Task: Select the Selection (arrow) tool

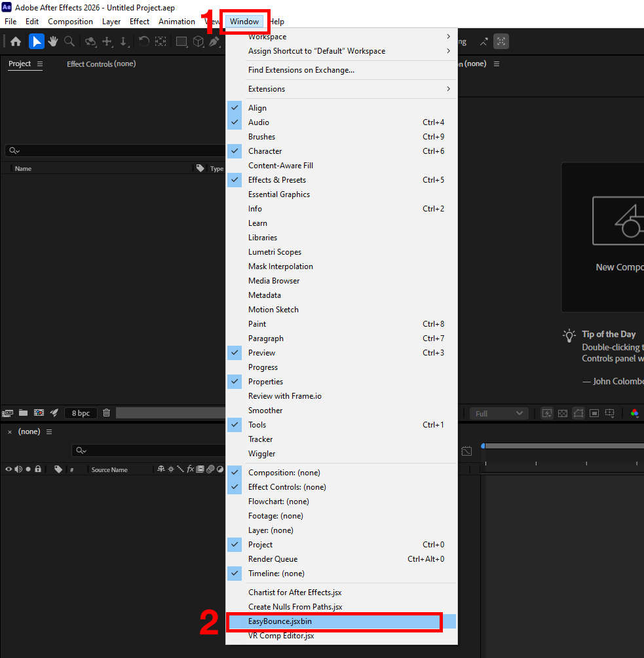Action: click(37, 41)
